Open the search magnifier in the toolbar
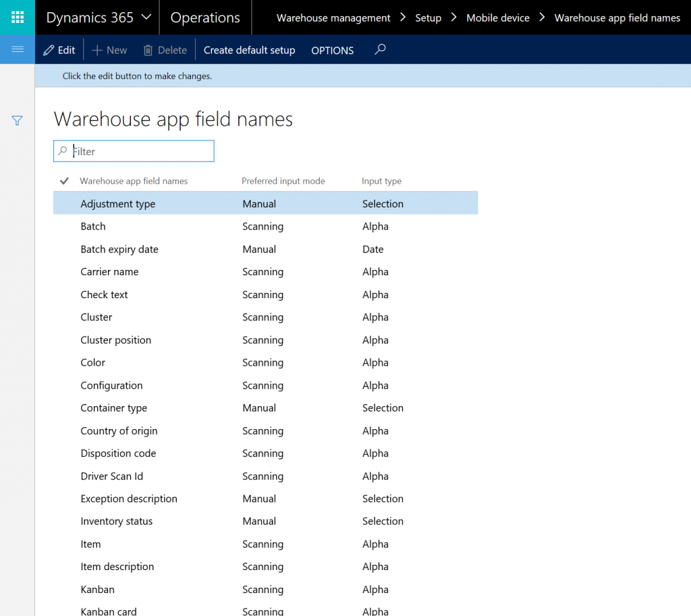Screen dimensions: 691x616 (379, 49)
